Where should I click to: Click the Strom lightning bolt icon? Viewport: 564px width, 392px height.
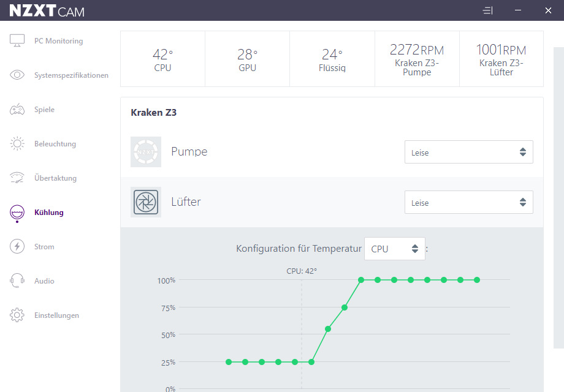click(17, 246)
